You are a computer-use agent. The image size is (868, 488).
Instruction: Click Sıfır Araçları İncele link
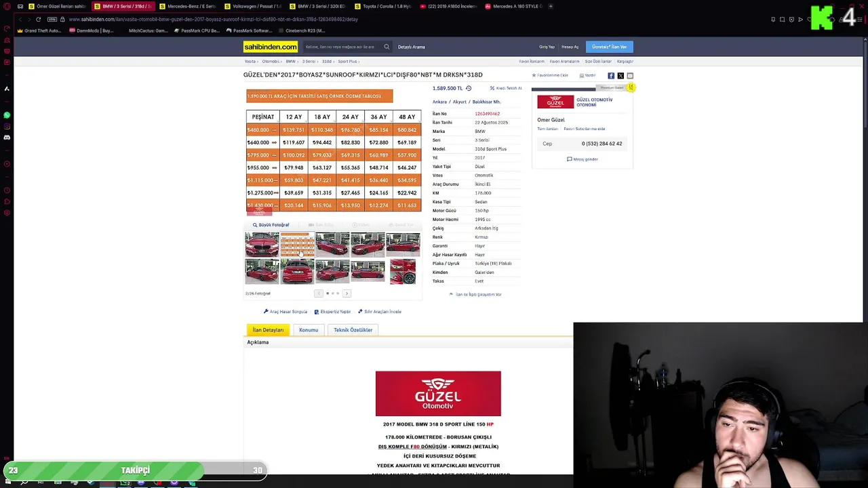point(382,312)
